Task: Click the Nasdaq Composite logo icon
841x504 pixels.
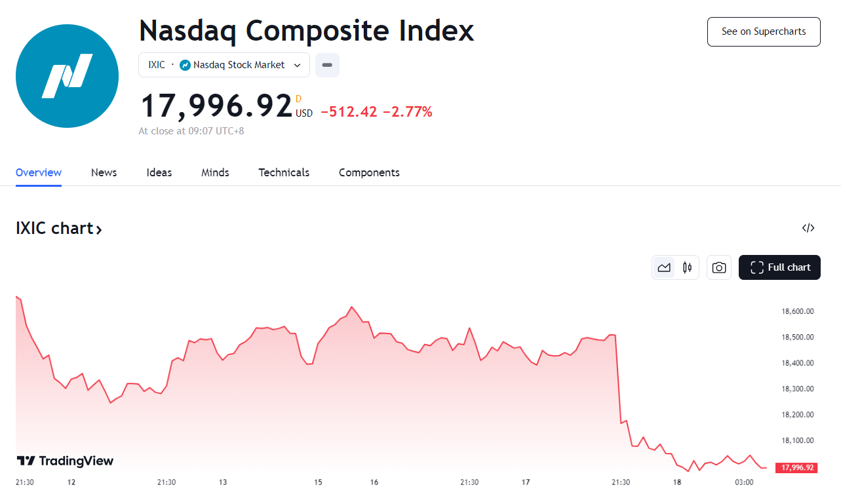Action: point(67,77)
